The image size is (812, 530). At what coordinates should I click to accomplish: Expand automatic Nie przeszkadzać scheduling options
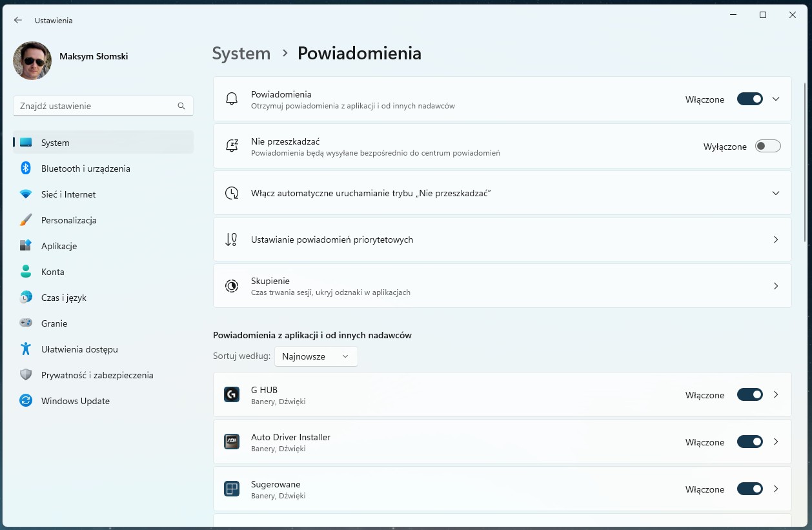tap(776, 192)
